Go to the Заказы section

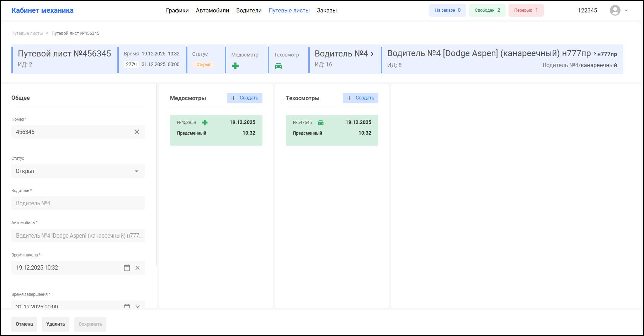(x=326, y=11)
